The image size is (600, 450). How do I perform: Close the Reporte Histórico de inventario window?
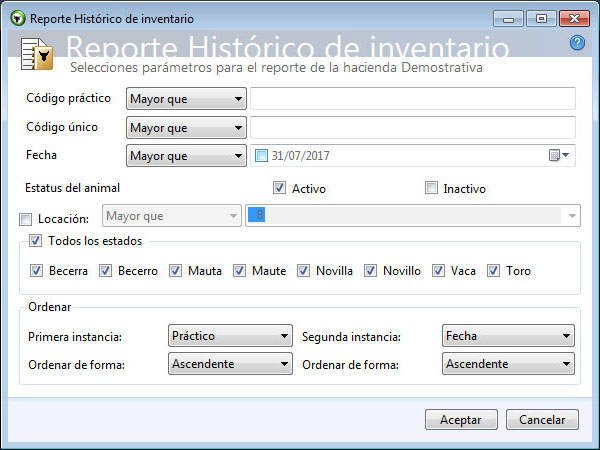(574, 18)
